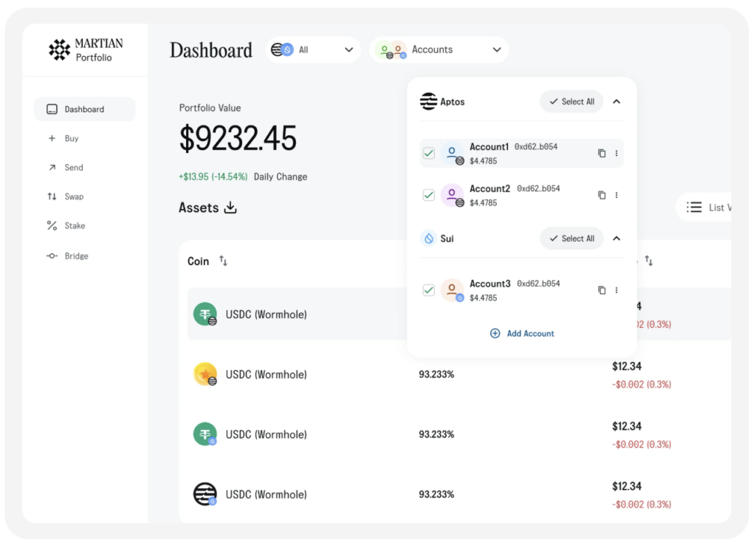The width and height of the screenshot is (756, 548).
Task: Open the Send feature in sidebar
Action: 52,168
